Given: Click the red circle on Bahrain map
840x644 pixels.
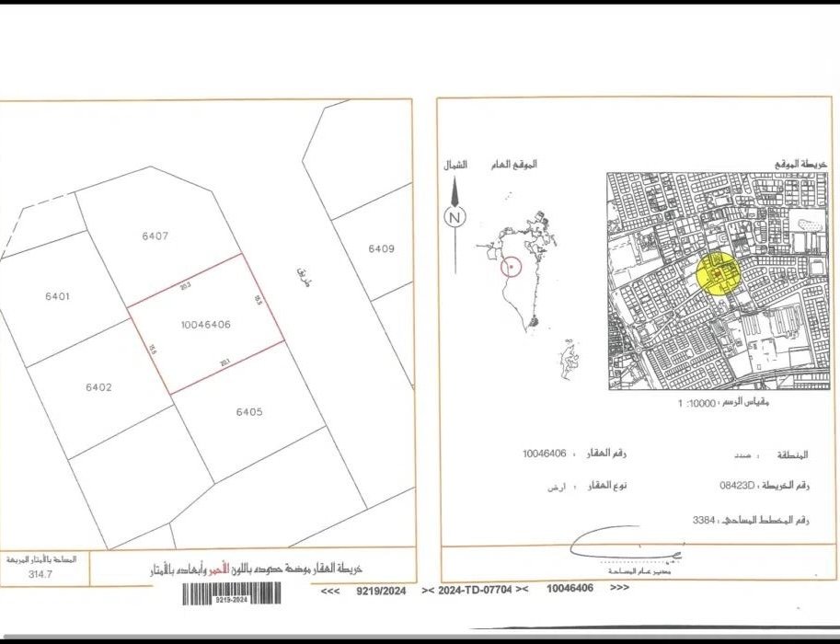Looking at the screenshot, I should [x=512, y=267].
